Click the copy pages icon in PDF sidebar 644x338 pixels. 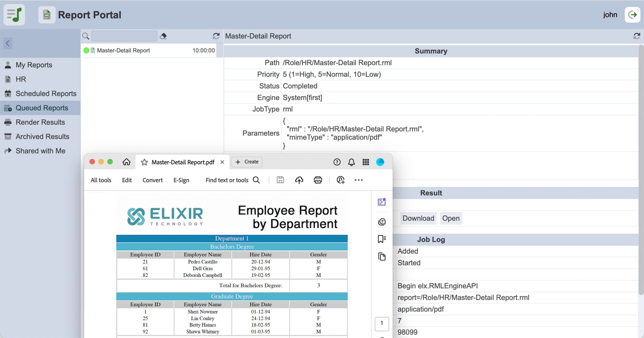382,257
